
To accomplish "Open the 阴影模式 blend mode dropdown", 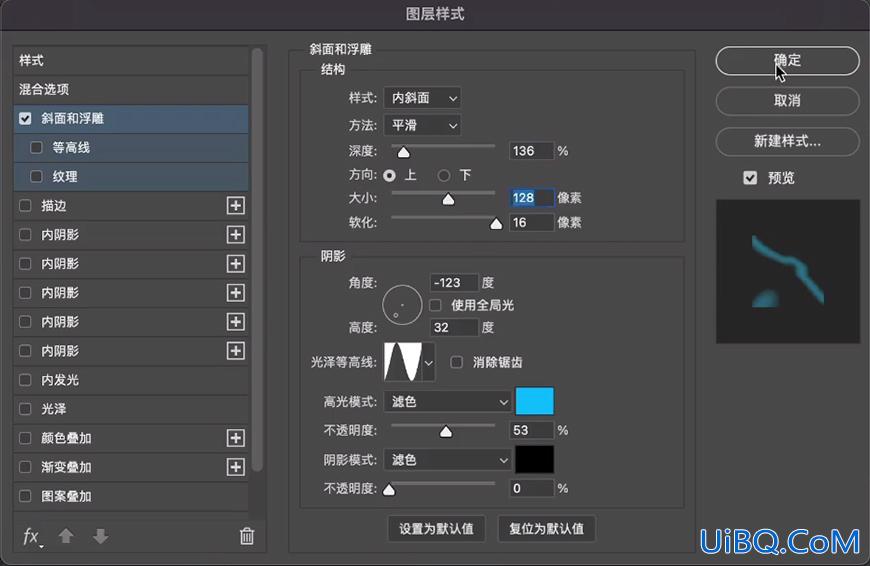I will coord(447,460).
